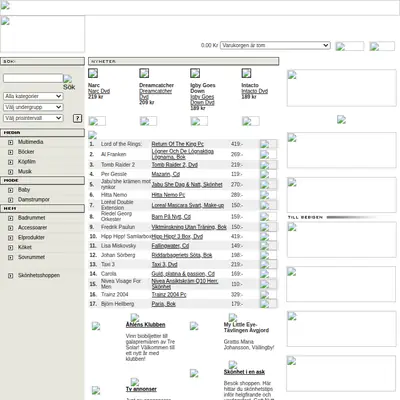This screenshot has width=400, height=400.
Task: Open the Alla kategorier dropdown
Action: (33, 96)
